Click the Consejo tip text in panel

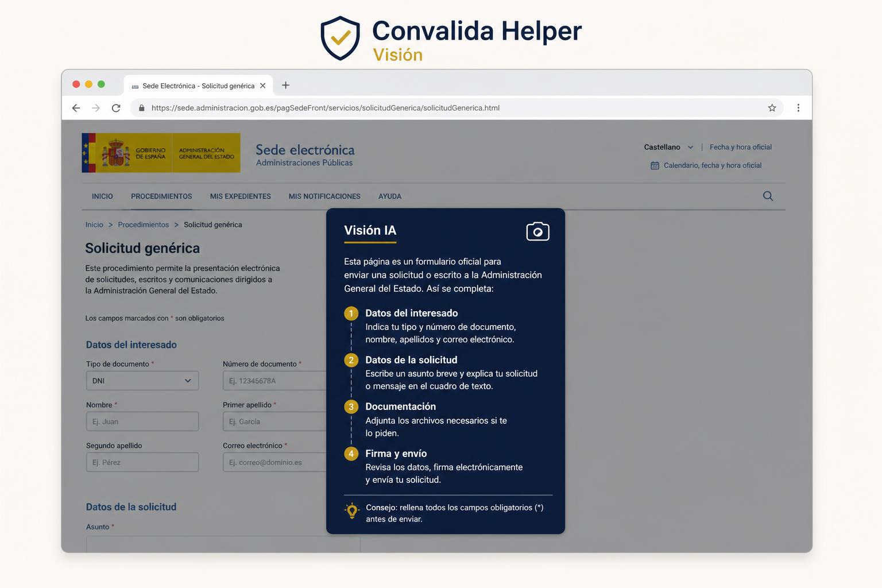point(454,513)
